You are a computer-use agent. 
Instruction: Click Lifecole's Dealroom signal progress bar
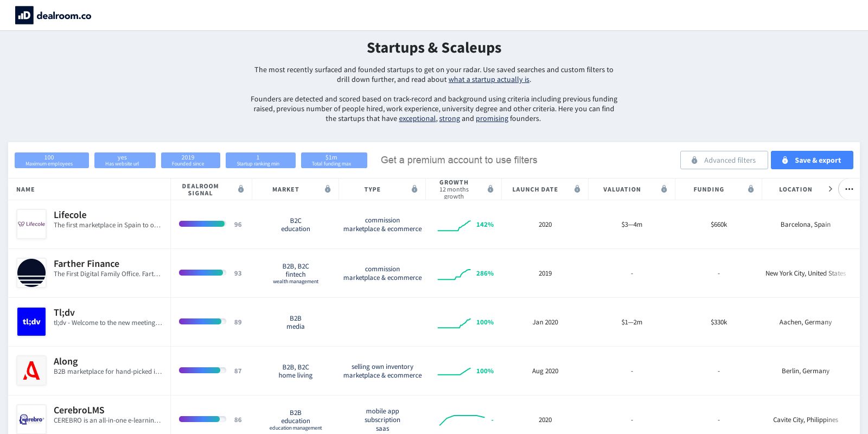pyautogui.click(x=202, y=224)
